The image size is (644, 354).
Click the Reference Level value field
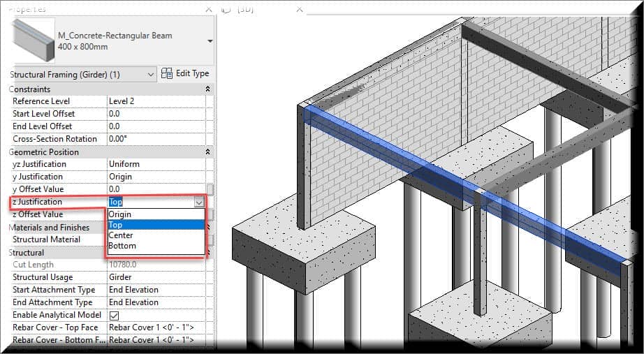(155, 101)
